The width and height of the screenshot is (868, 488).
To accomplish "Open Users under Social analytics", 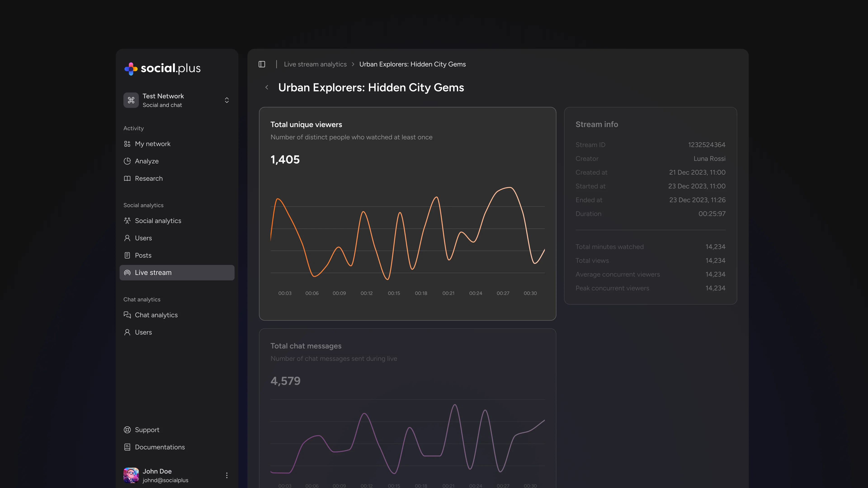I will coord(143,238).
